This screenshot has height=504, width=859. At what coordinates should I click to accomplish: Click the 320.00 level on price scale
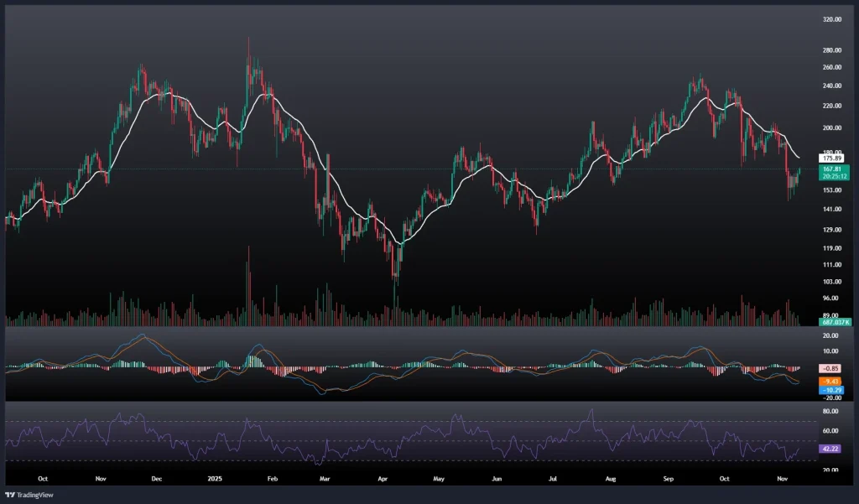coord(832,19)
